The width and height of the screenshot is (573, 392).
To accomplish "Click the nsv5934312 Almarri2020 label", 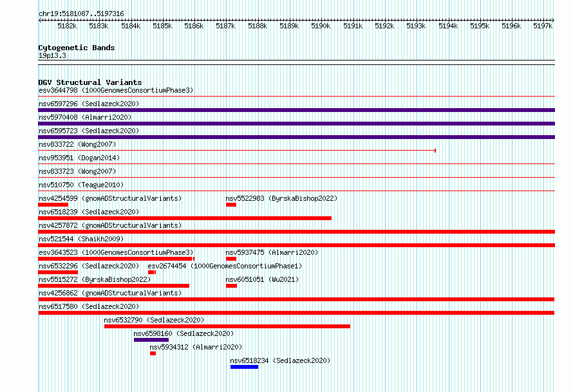I will pos(196,347).
